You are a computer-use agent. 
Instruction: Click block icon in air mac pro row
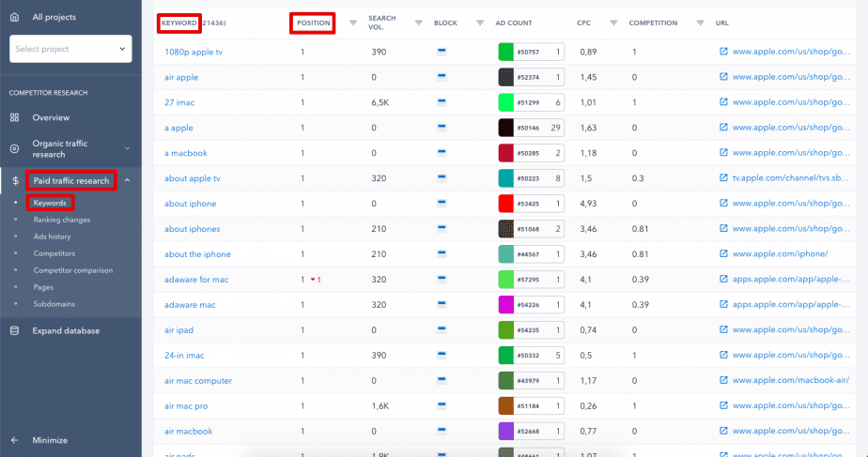[x=442, y=405]
